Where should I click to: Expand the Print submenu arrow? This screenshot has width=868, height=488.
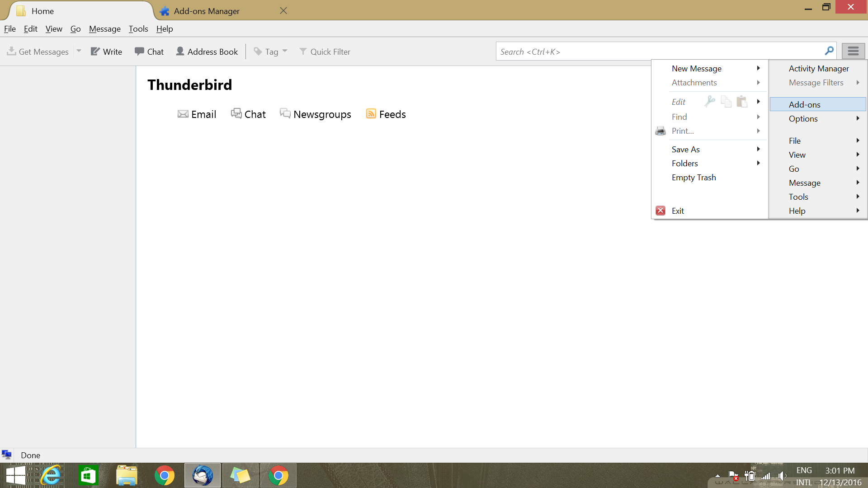point(758,131)
